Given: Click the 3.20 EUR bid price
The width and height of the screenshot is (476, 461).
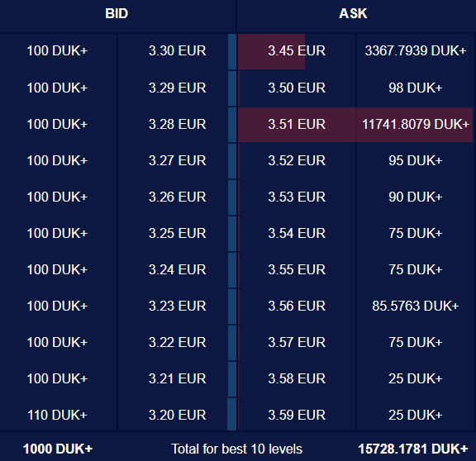Looking at the screenshot, I should (x=178, y=415).
